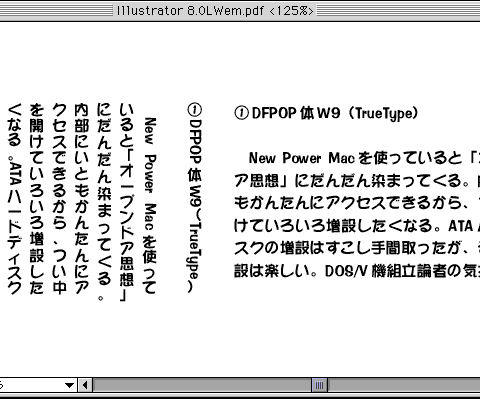Click the vertical column New Power Mac を使って

(x=149, y=205)
